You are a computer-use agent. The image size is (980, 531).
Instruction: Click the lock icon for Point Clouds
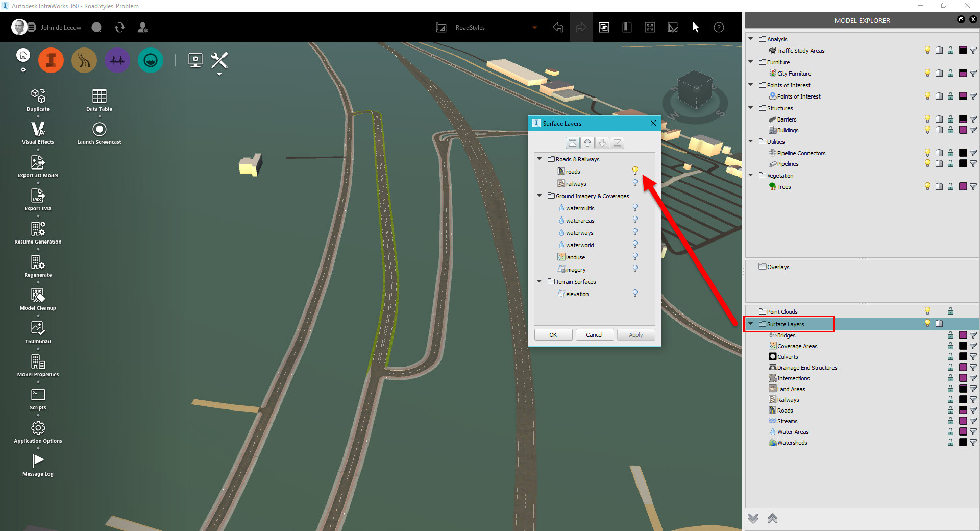pyautogui.click(x=950, y=311)
